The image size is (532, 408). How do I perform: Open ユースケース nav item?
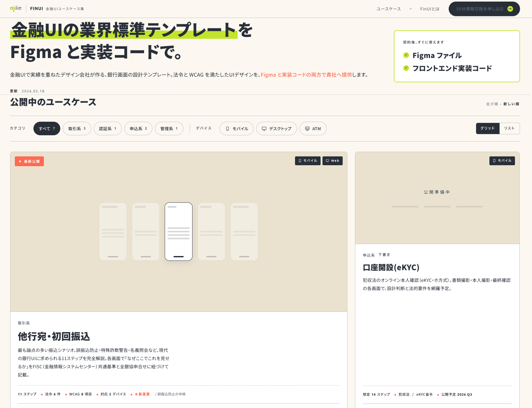click(388, 9)
